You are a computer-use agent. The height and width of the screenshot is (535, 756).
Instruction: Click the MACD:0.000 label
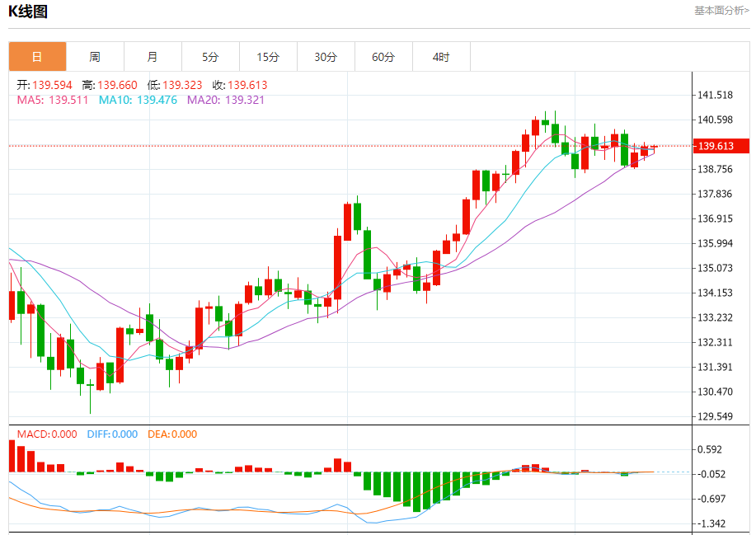47,434
